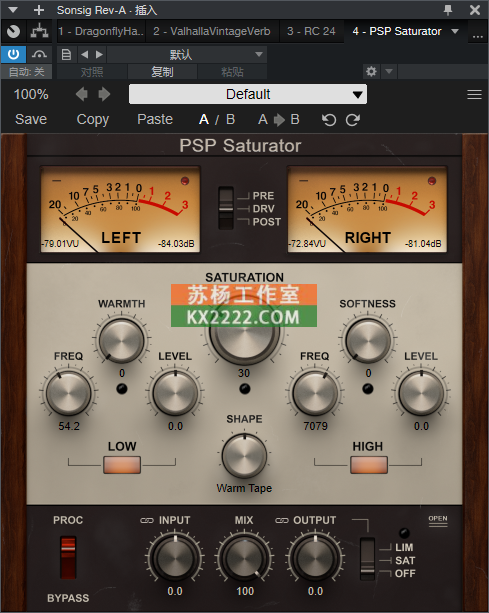Click the SOFTNESS knob

[368, 340]
